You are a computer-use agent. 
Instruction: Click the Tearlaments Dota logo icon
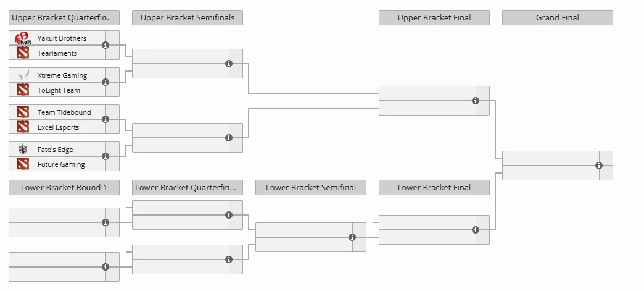[23, 53]
